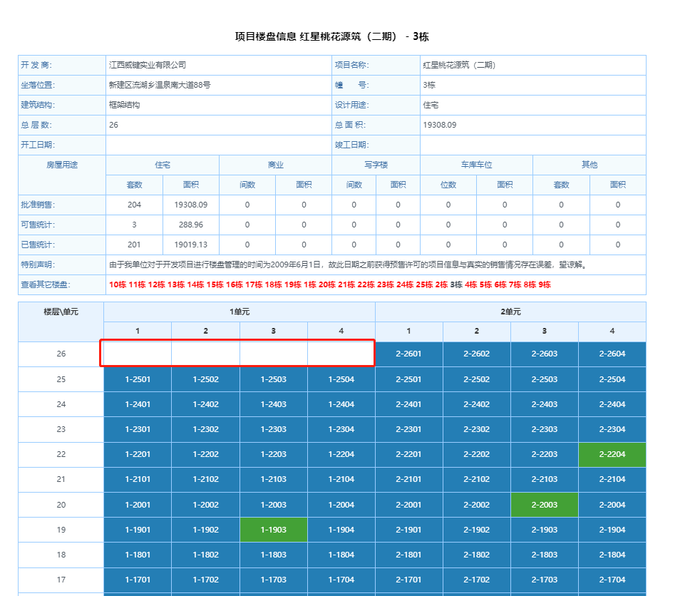Click unit cell 2-2504
Screen dimensions: 700x596
tap(612, 379)
